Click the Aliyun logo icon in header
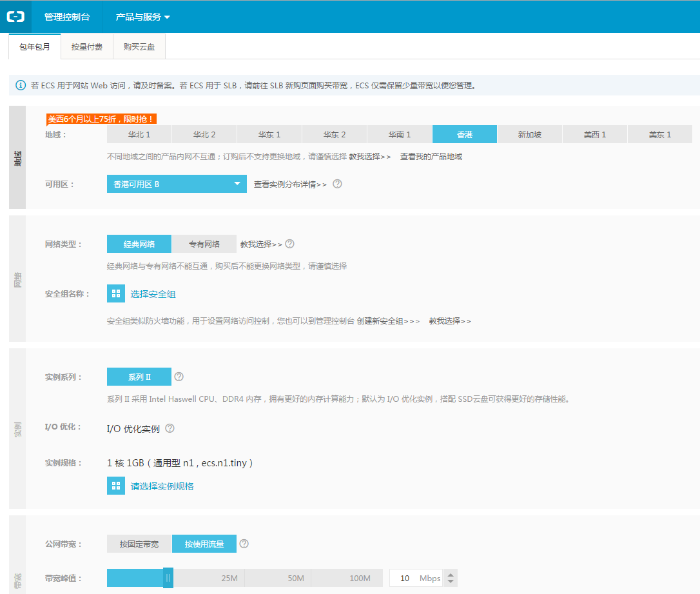Screen dimensions: 700x594 tap(15, 17)
